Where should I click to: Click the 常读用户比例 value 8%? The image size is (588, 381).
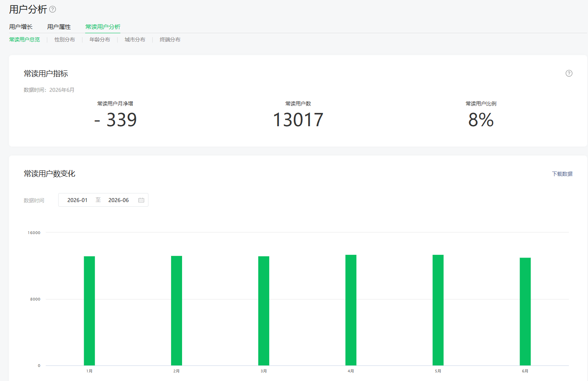point(481,120)
